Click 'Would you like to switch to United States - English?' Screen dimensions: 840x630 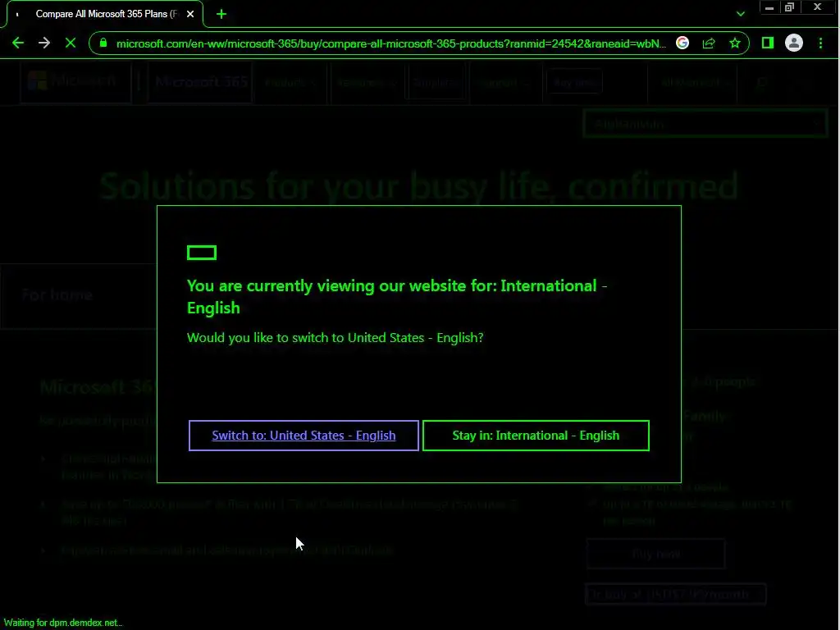pyautogui.click(x=335, y=337)
